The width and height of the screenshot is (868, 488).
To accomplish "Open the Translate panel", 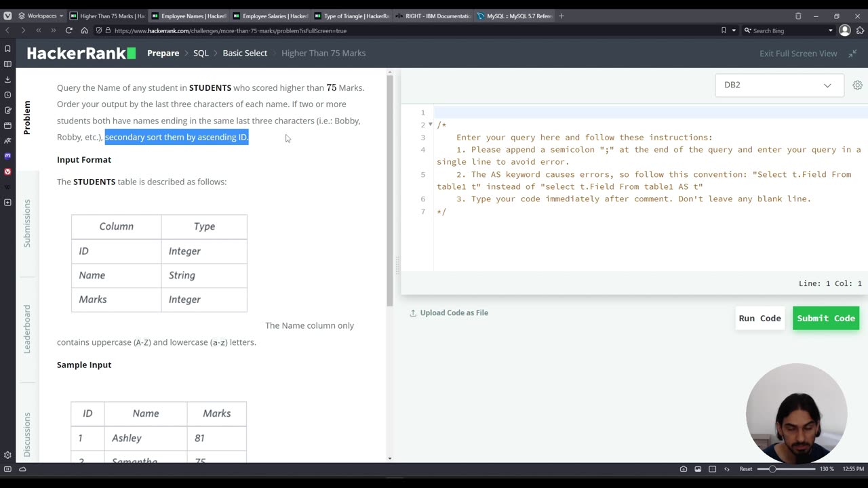I will (x=7, y=140).
